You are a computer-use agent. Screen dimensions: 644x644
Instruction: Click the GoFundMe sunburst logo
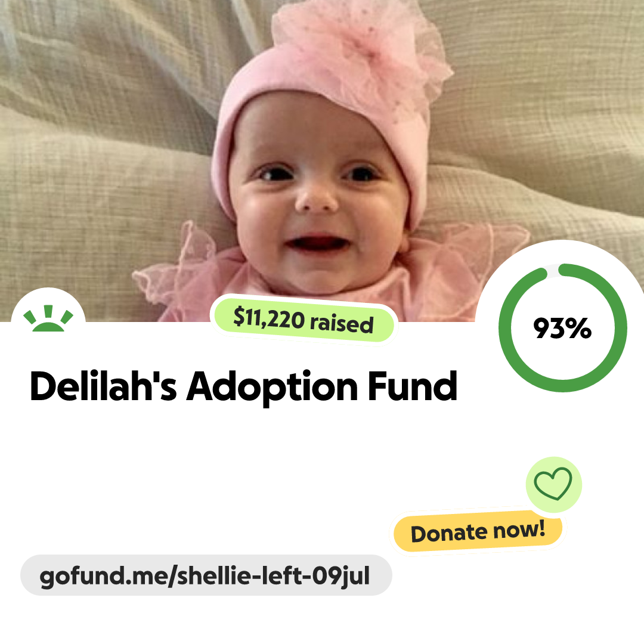(x=48, y=318)
